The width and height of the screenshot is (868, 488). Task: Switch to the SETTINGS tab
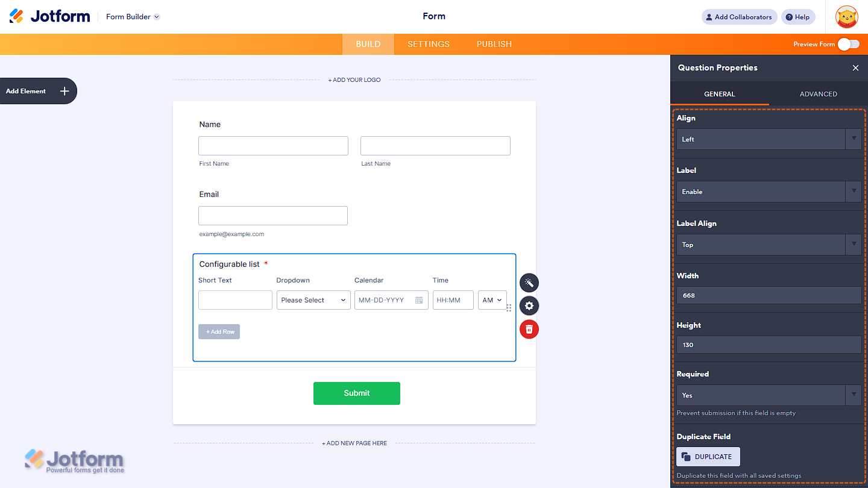coord(429,44)
